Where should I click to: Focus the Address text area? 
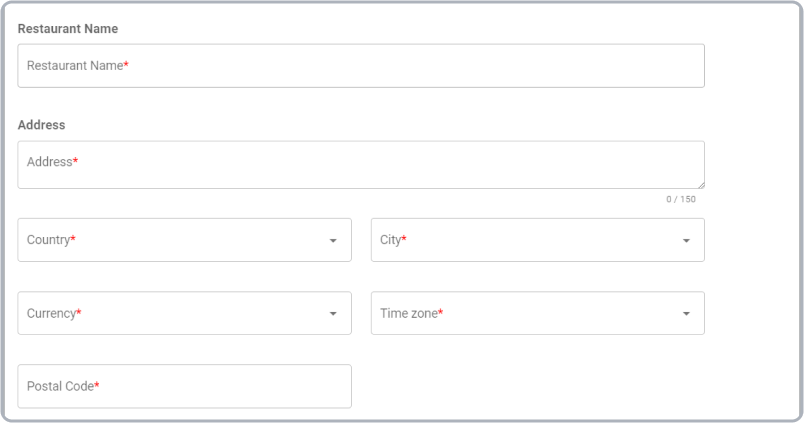[360, 164]
